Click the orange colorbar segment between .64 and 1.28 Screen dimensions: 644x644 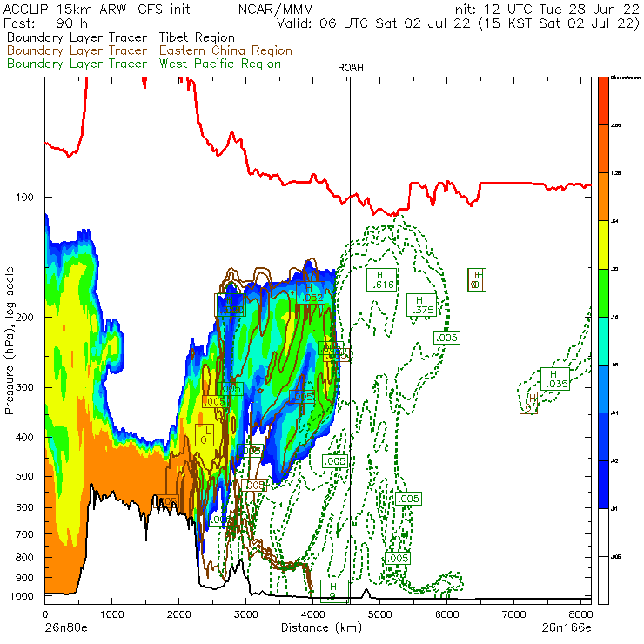coord(603,197)
